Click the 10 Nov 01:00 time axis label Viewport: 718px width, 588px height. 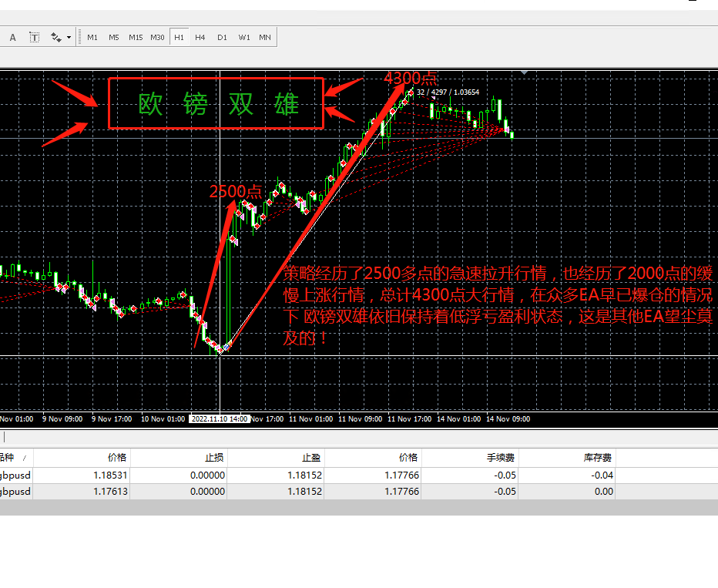pyautogui.click(x=163, y=419)
